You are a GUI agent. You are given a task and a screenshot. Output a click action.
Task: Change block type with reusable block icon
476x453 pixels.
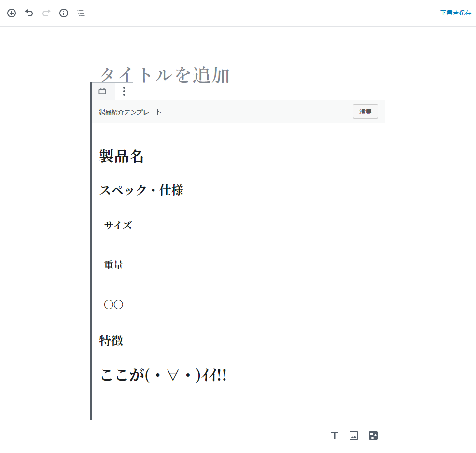(103, 91)
